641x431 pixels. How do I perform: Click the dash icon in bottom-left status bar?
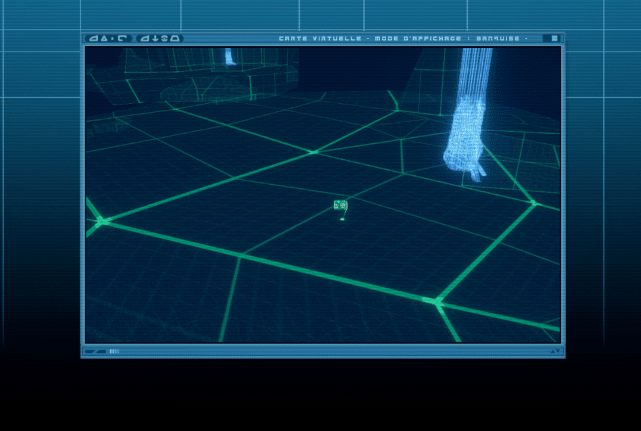(92, 351)
